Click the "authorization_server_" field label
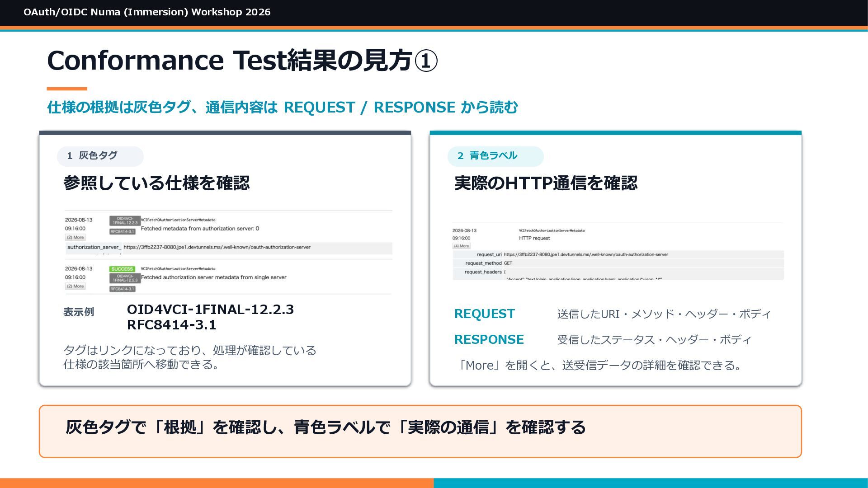The height and width of the screenshot is (488, 868). 94,247
